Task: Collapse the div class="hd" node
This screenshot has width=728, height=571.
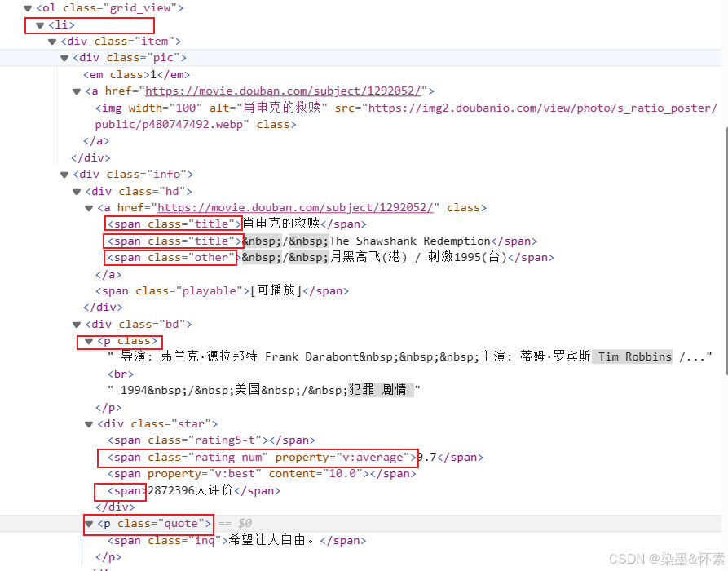Action: coord(77,192)
